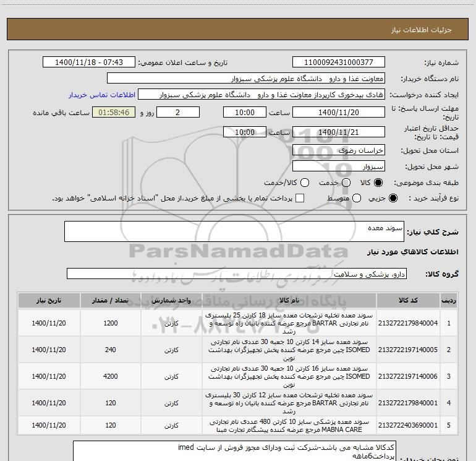This screenshot has height=461, width=476.
Task: Click the تاریخ نیاز column header
Action: 49,301
